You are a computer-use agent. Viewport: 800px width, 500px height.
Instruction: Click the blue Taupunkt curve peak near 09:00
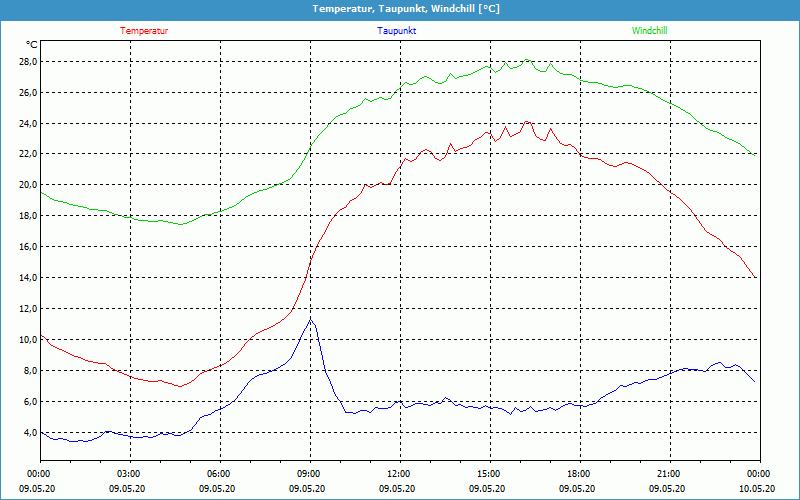[311, 320]
